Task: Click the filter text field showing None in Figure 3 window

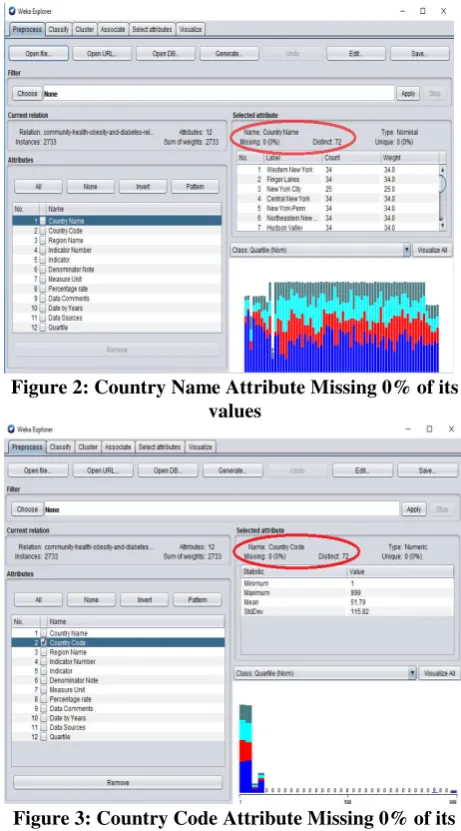Action: click(x=222, y=509)
